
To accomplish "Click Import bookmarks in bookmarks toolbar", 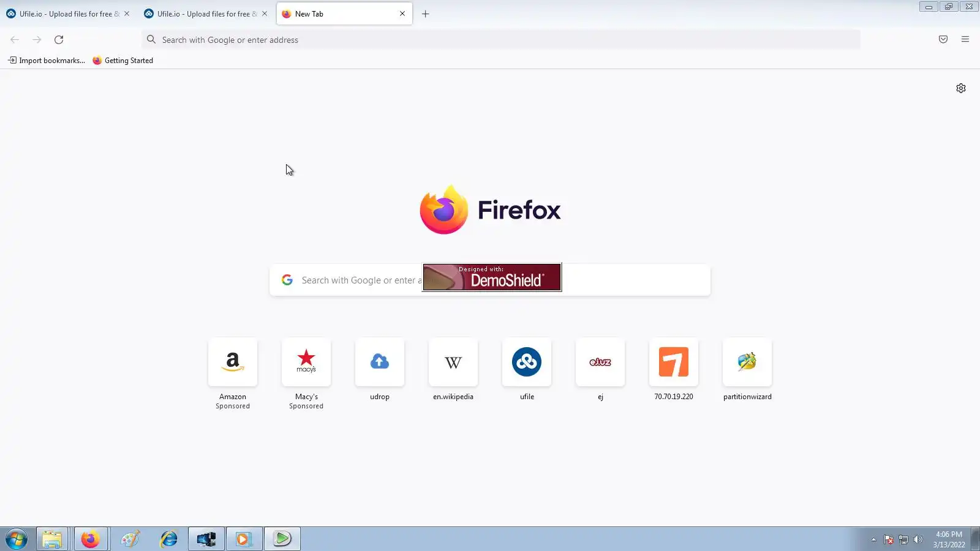I will pos(47,60).
